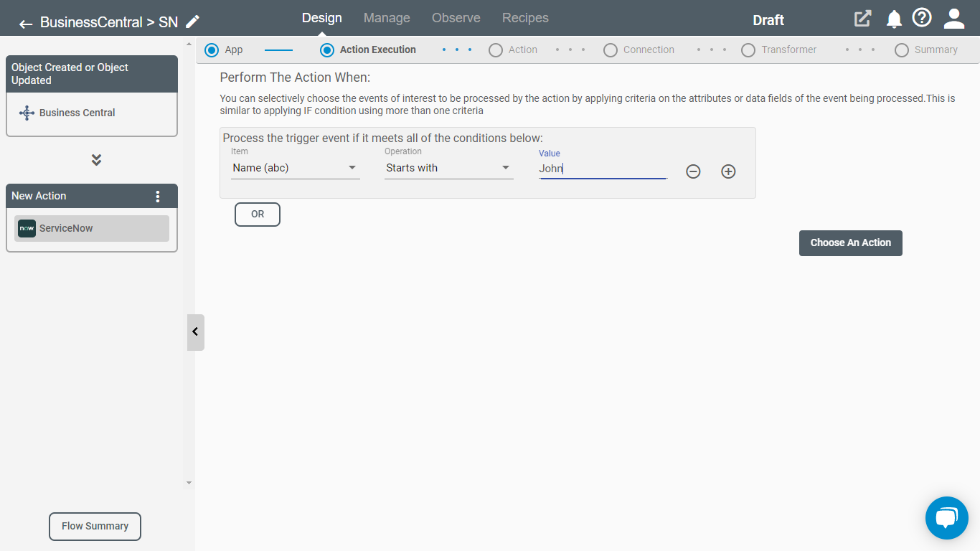The height and width of the screenshot is (551, 980).
Task: Select the App step radio
Action: [x=212, y=50]
